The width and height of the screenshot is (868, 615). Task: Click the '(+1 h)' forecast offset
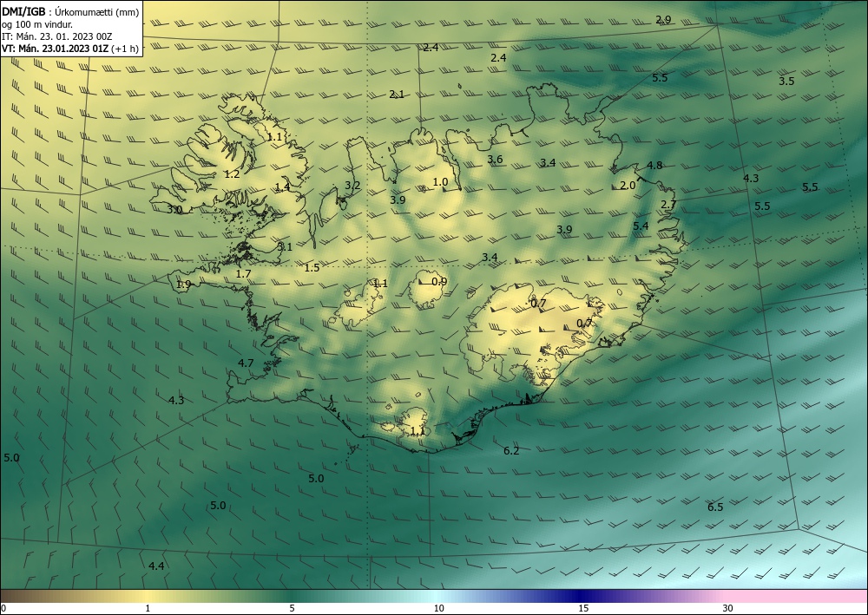point(125,49)
